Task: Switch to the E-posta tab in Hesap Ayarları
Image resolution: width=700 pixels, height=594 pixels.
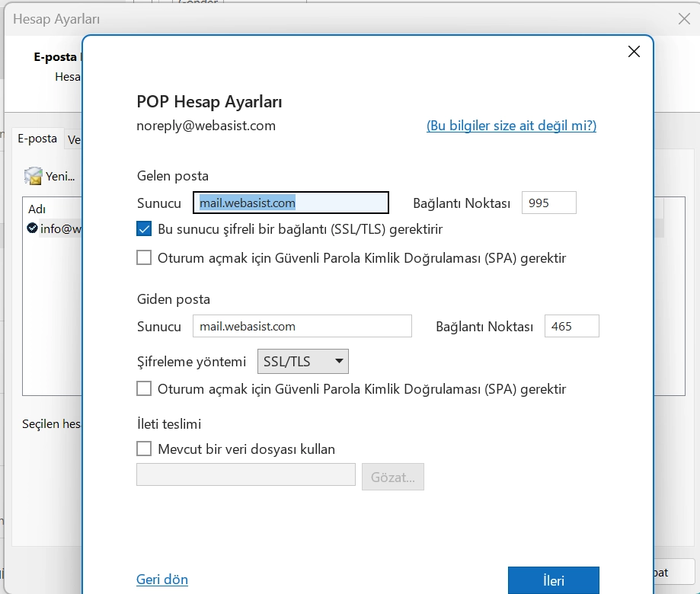Action: click(x=37, y=139)
